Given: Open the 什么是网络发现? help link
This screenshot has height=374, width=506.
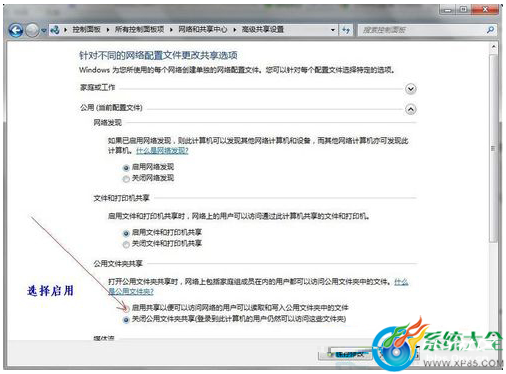Looking at the screenshot, I should (x=162, y=151).
